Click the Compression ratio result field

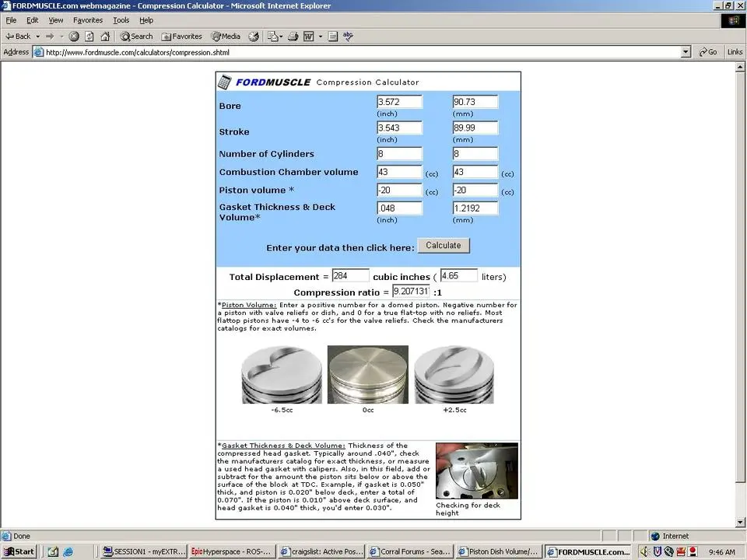(x=411, y=292)
